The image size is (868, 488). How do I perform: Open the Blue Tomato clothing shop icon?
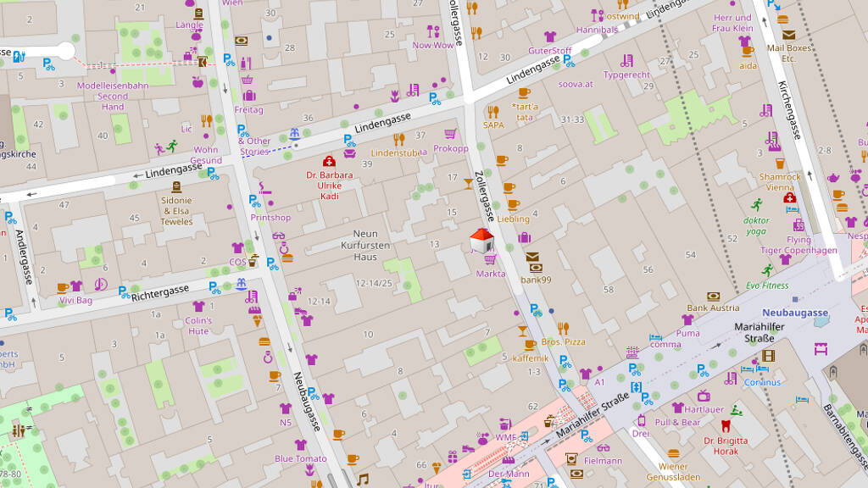point(300,445)
